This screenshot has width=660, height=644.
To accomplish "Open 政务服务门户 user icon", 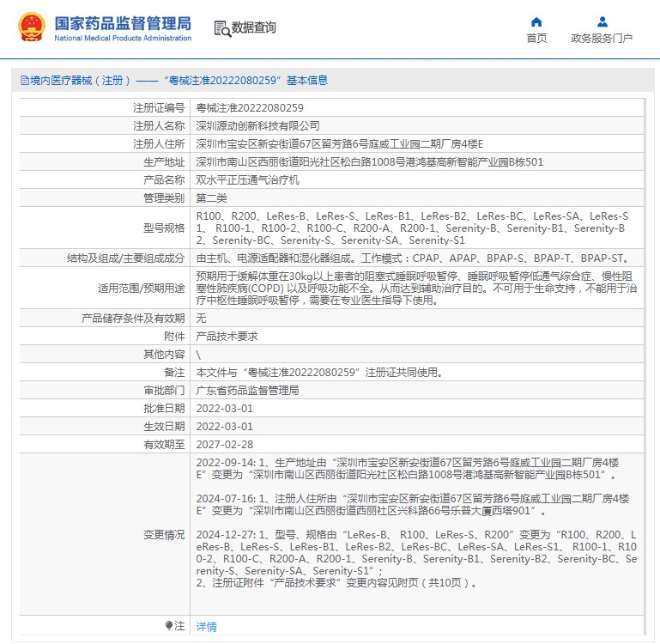I will (602, 21).
